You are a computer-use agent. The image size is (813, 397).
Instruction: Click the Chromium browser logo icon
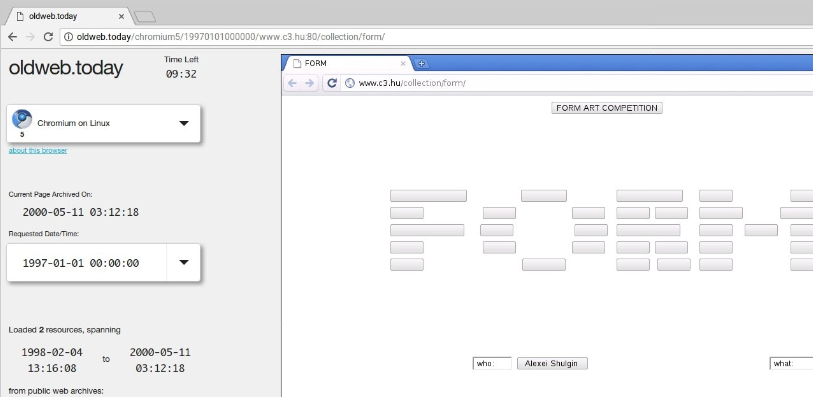click(22, 119)
